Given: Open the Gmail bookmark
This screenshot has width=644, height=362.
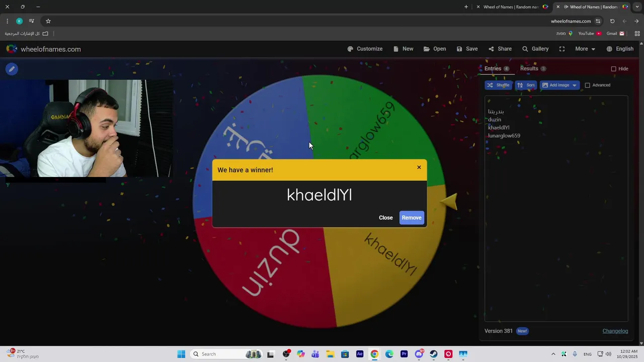Looking at the screenshot, I should pyautogui.click(x=615, y=34).
